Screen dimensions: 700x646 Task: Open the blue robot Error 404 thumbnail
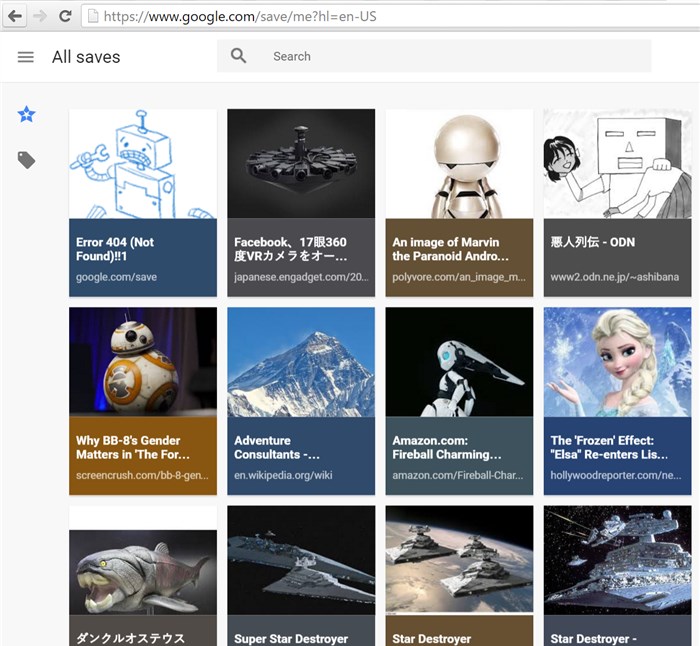(x=143, y=164)
